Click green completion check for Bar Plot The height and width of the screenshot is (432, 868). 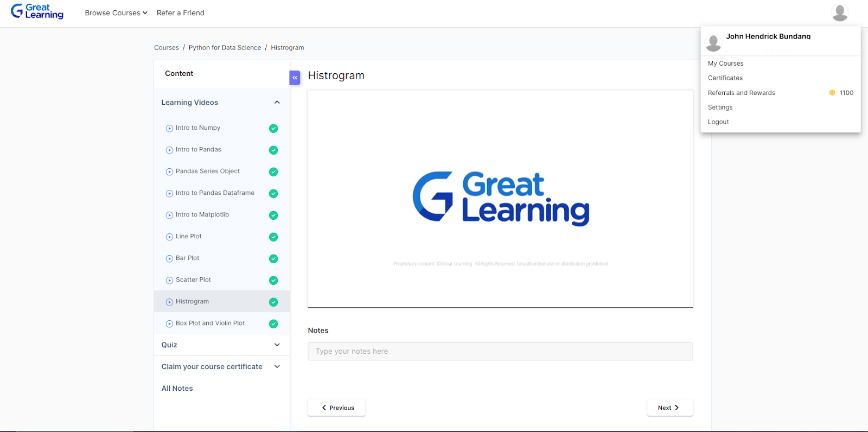(273, 259)
